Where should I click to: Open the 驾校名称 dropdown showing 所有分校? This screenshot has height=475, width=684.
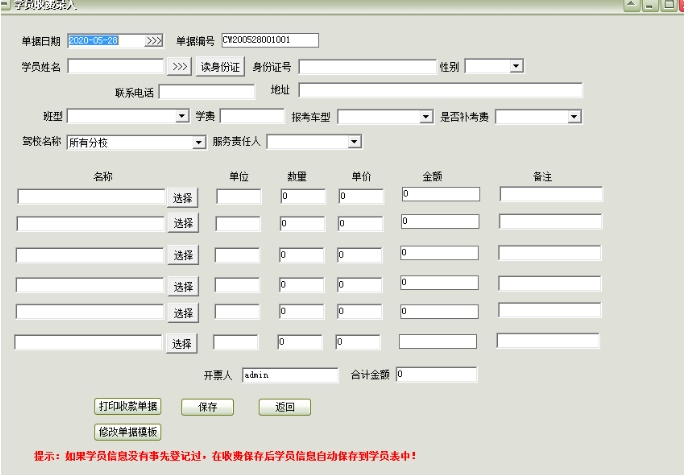[199, 143]
